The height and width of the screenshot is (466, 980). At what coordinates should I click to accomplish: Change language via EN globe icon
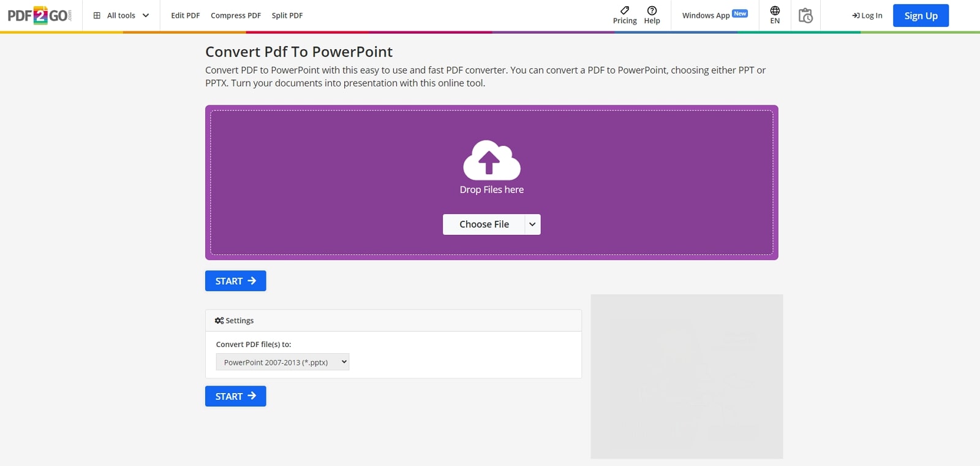[x=775, y=15]
